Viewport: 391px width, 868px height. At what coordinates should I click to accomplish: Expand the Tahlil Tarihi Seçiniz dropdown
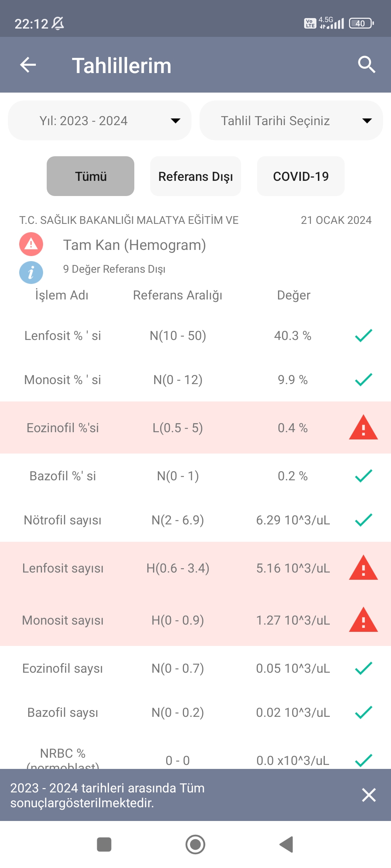(x=291, y=121)
